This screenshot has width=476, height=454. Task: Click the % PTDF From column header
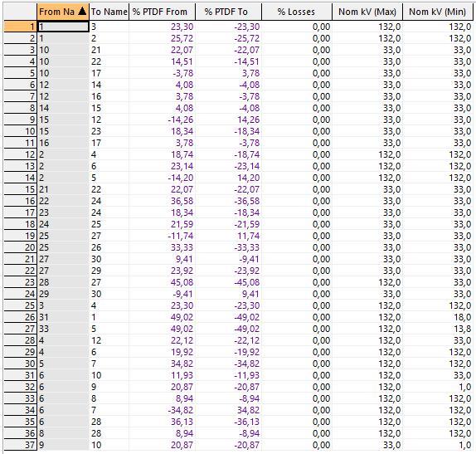[162, 12]
